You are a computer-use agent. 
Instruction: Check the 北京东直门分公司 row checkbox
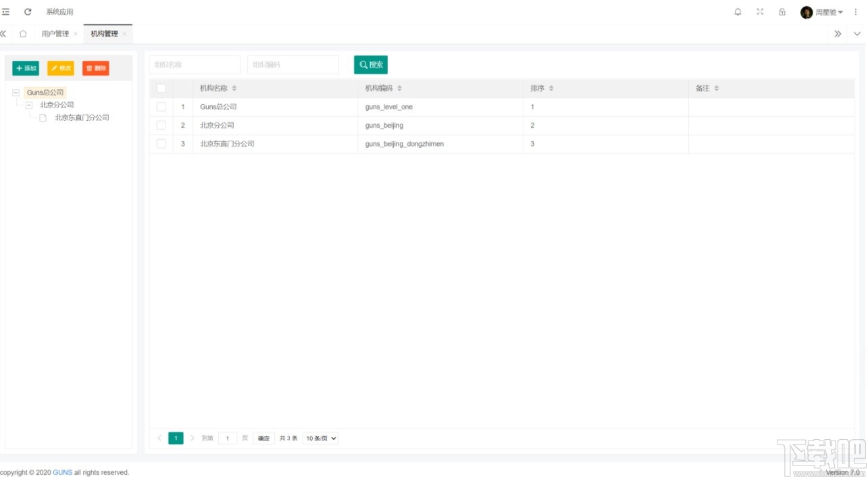[x=161, y=144]
